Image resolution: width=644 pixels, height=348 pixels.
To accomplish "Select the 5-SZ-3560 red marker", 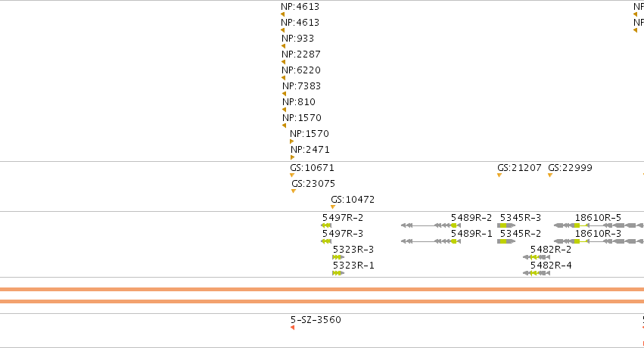I will (x=292, y=328).
